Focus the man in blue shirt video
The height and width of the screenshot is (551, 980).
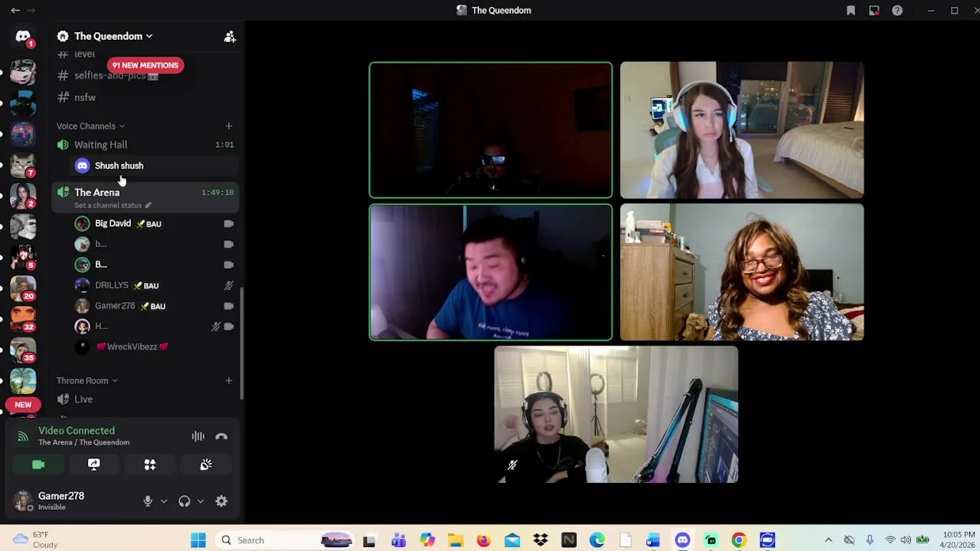491,272
